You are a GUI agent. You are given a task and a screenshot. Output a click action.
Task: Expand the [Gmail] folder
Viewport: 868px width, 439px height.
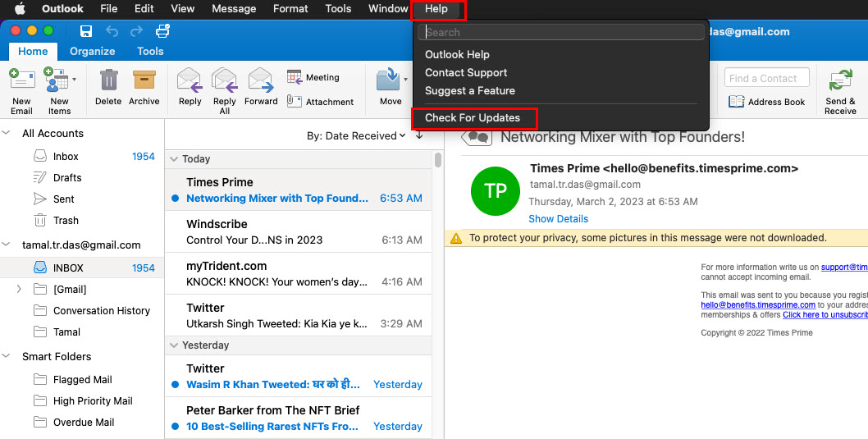pos(19,289)
